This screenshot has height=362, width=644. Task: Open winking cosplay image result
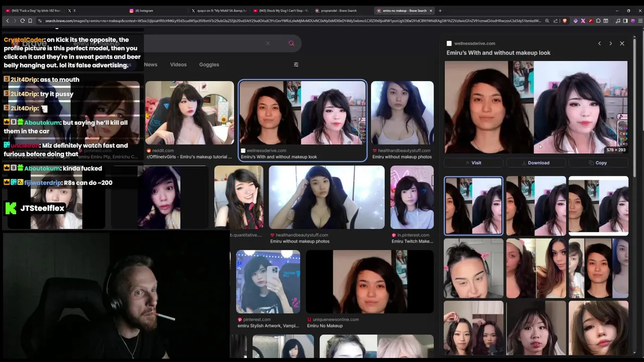pos(238,197)
